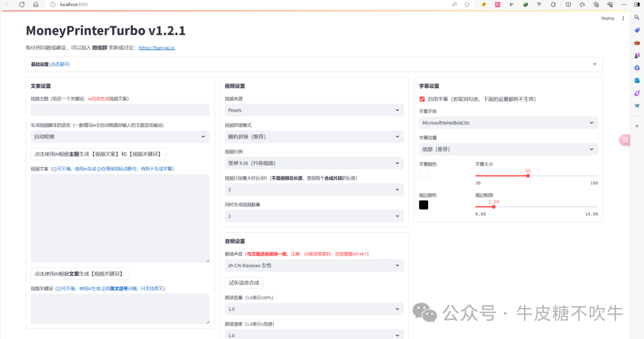Screen dimensions: 644x339
Task: Click the 字幕大小 slider handle
Action: pyautogui.click(x=528, y=176)
